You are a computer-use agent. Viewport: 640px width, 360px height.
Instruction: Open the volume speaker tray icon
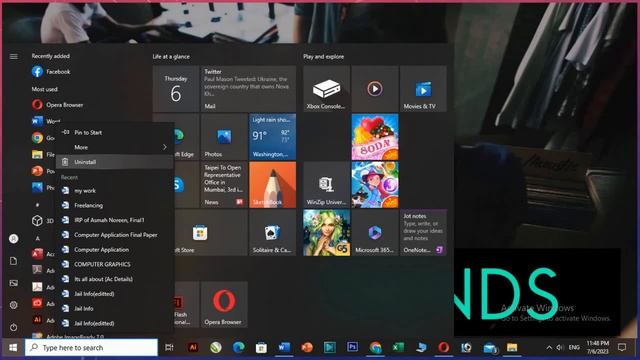560,347
